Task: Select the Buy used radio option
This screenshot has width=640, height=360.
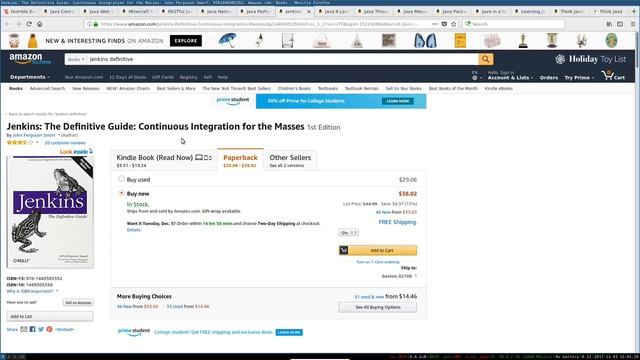Action: pyautogui.click(x=121, y=179)
